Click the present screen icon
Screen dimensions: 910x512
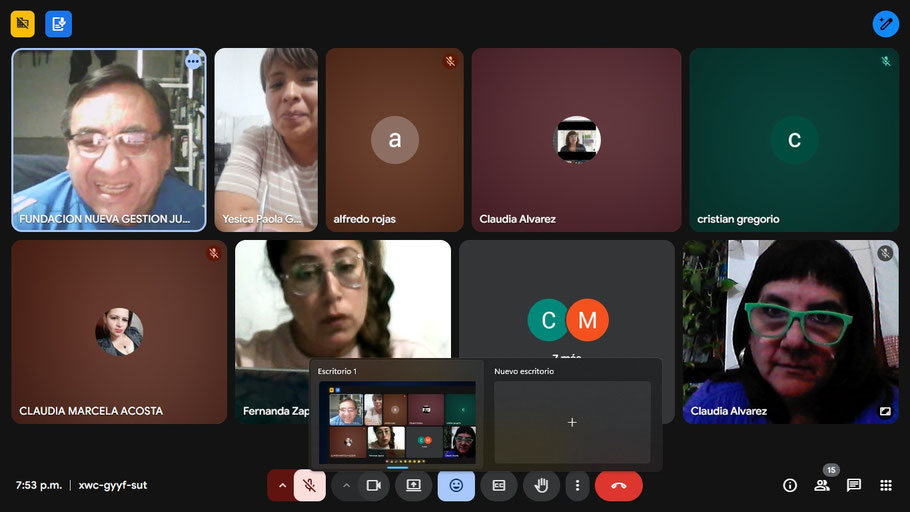414,485
